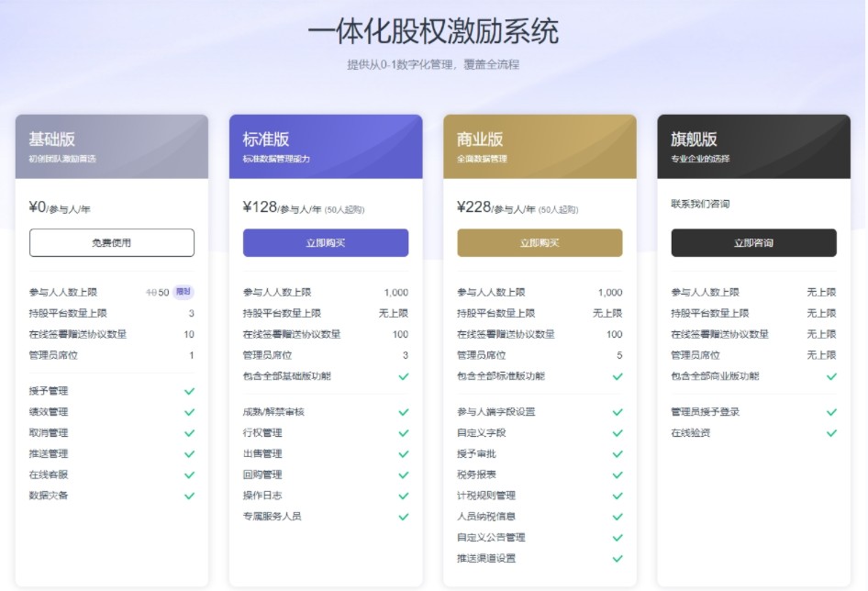The image size is (868, 591).
Task: Click the checkmark beside 取消管理
Action: (189, 433)
